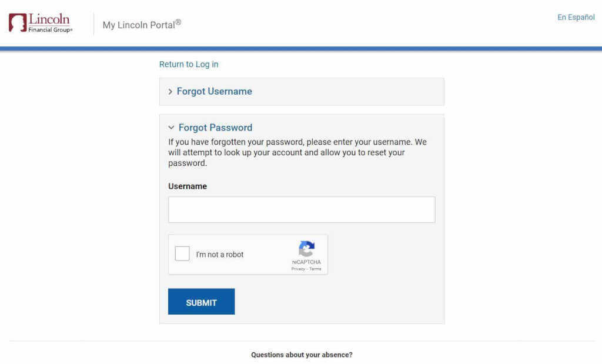
Task: Click the "I'm not a robot" label text
Action: point(220,255)
